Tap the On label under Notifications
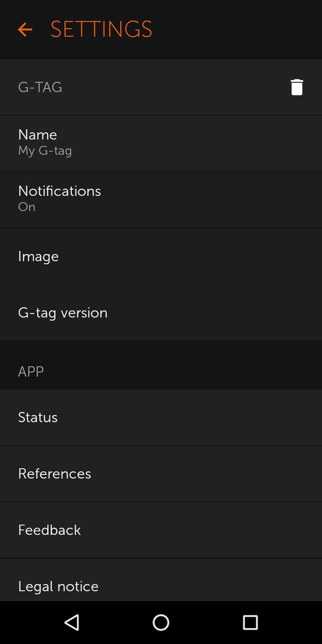The width and height of the screenshot is (322, 644). tap(27, 207)
